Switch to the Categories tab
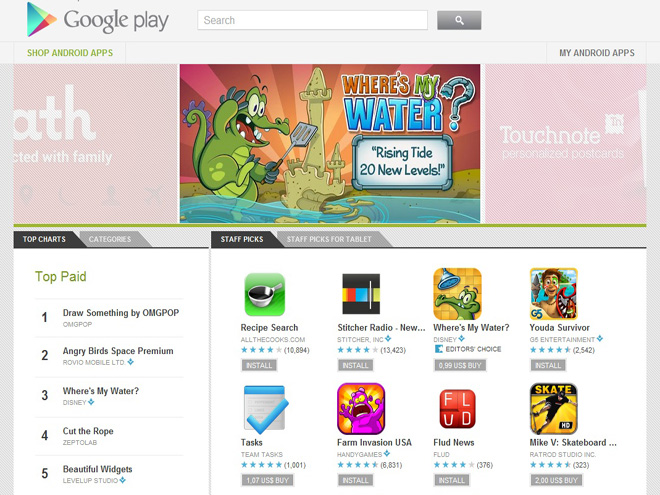Image resolution: width=660 pixels, height=495 pixels. coord(110,239)
